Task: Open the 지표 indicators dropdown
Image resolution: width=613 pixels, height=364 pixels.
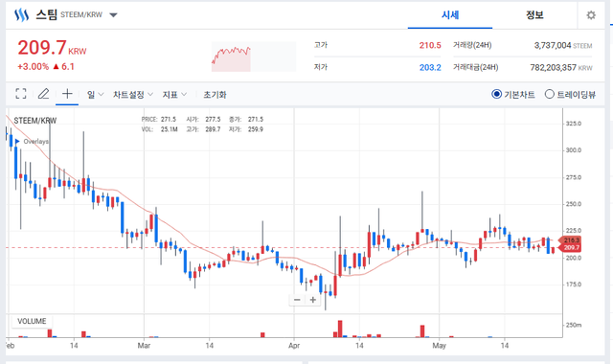Action: pyautogui.click(x=174, y=94)
